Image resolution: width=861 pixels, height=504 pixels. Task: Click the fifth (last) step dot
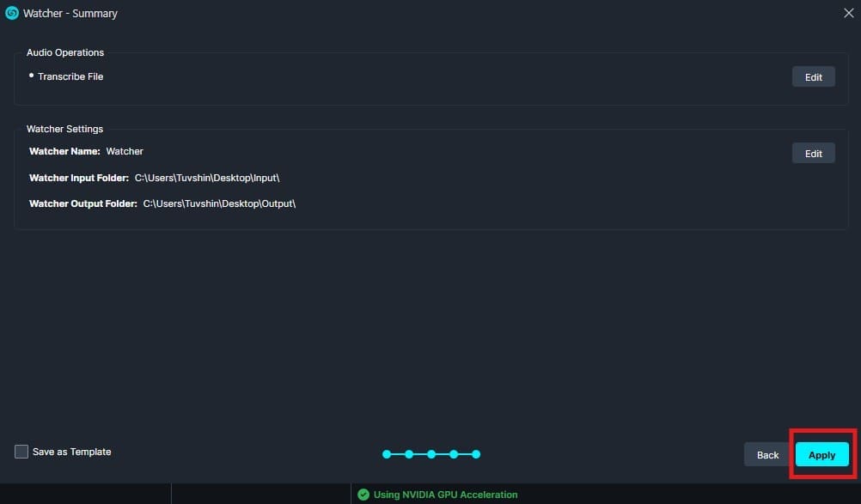click(476, 454)
